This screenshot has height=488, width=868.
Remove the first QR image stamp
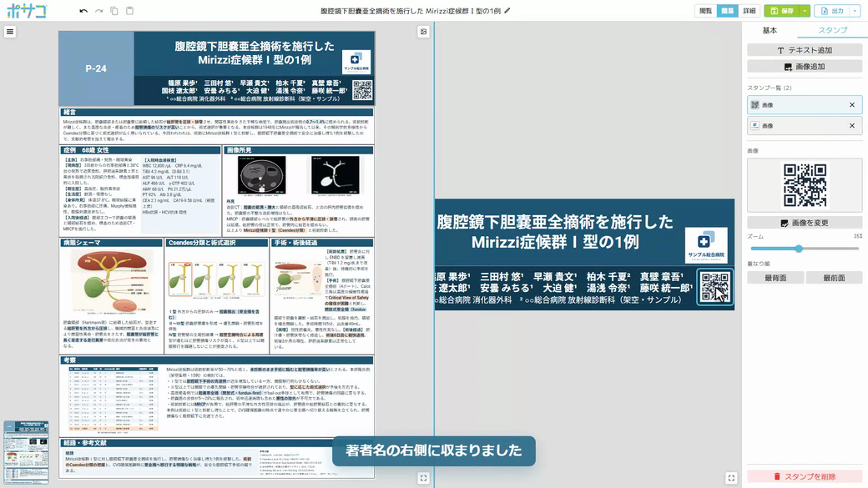coord(852,105)
